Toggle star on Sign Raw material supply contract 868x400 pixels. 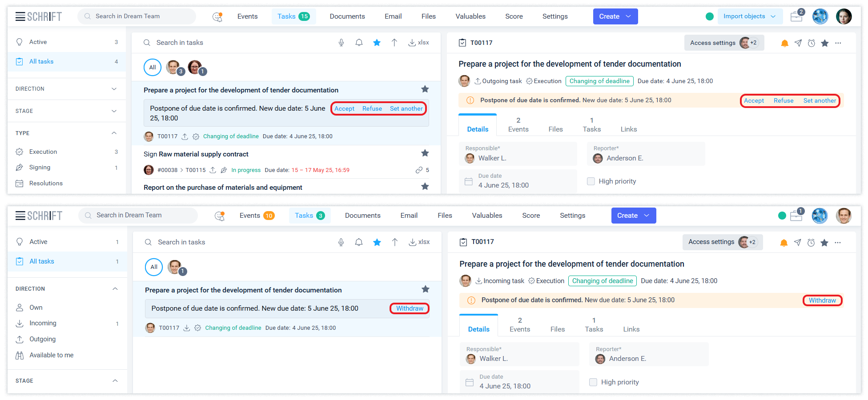(425, 153)
